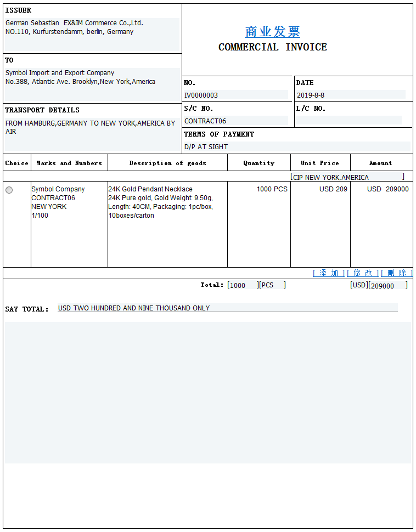
Task: Click the invoice NO. field IV0000003
Action: tap(235, 95)
